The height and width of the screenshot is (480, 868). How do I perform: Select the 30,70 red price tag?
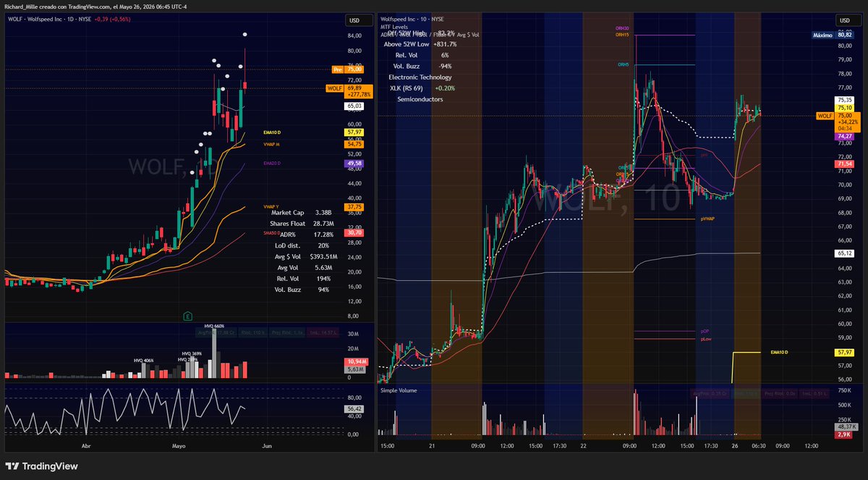coord(354,232)
